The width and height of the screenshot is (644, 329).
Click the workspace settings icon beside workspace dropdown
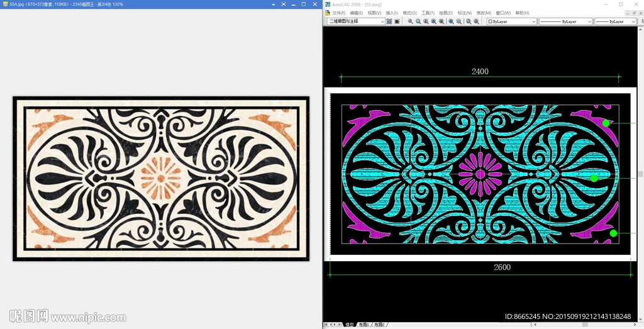pos(389,21)
